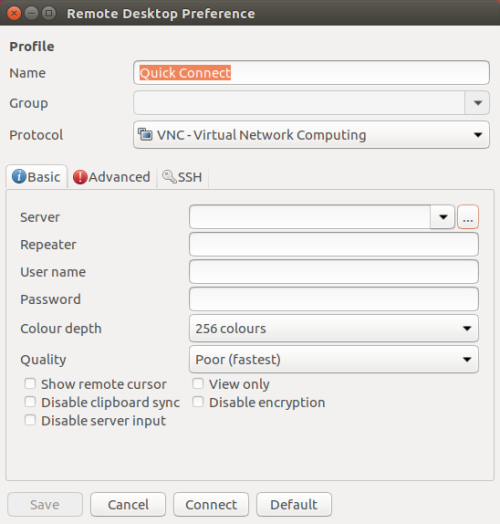500x524 pixels.
Task: Click the maximize window button
Action: point(49,13)
